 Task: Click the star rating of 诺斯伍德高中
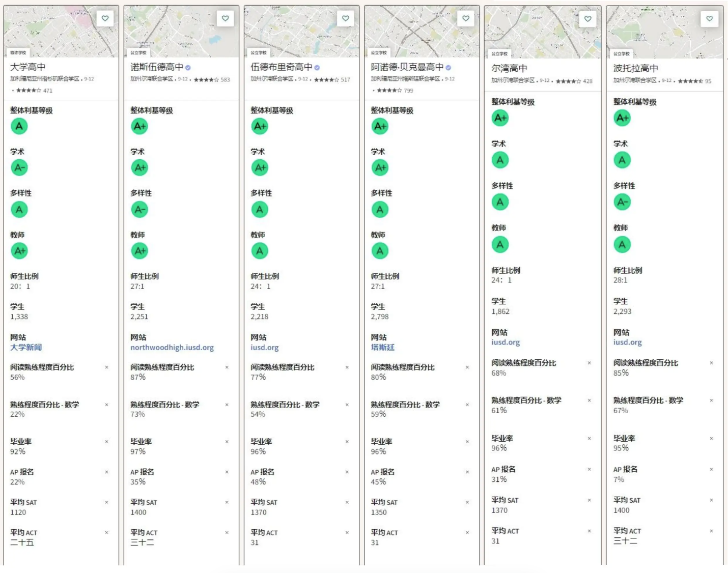[206, 80]
